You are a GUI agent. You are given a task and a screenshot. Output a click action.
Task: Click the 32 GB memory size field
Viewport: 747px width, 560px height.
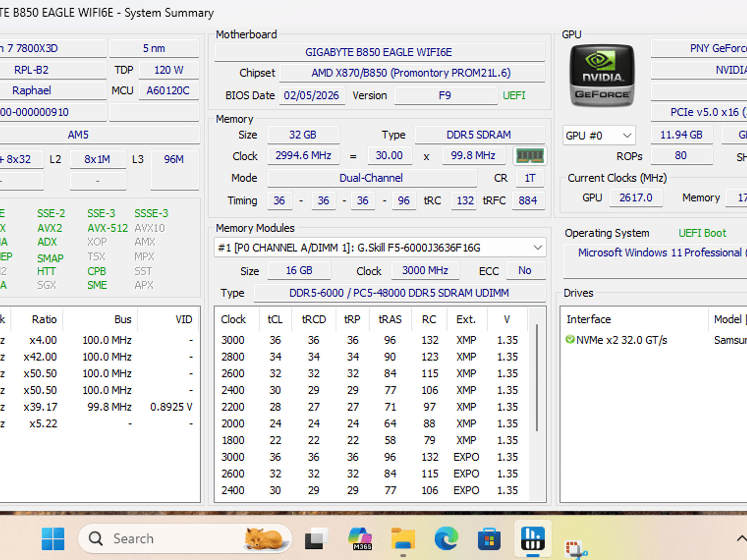coord(303,135)
